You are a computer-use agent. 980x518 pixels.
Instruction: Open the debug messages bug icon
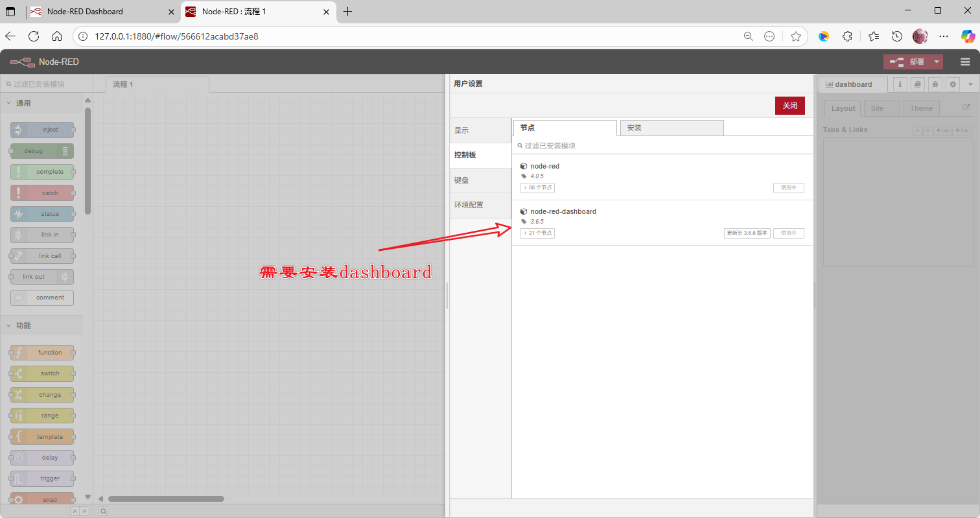[935, 84]
